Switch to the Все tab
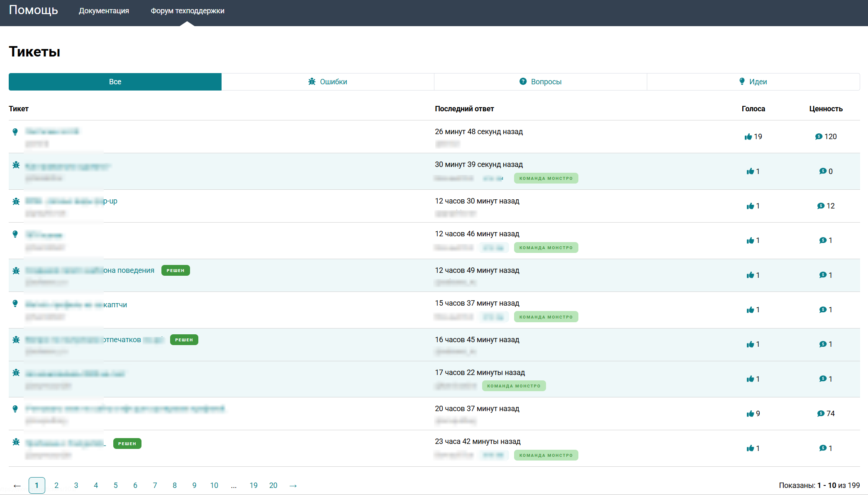Viewport: 868px width, 495px height. coord(115,82)
